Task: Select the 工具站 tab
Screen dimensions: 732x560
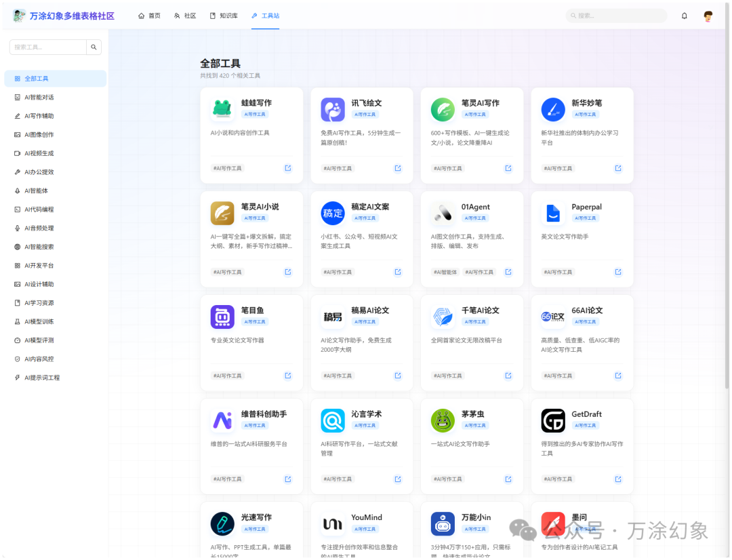Action: point(265,16)
